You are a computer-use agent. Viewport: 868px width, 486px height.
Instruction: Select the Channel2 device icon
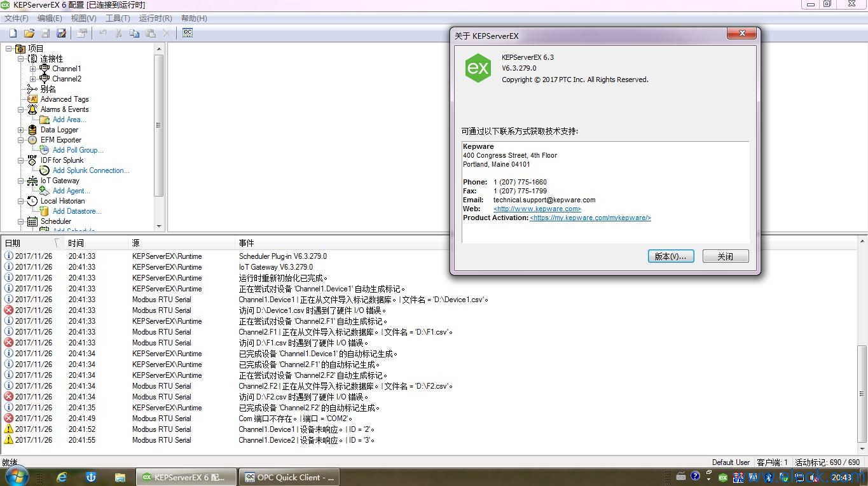(x=45, y=79)
